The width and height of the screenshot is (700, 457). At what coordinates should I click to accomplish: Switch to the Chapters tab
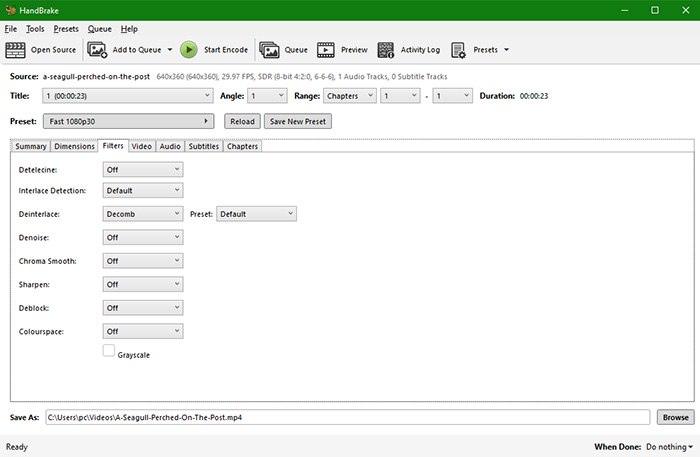242,146
